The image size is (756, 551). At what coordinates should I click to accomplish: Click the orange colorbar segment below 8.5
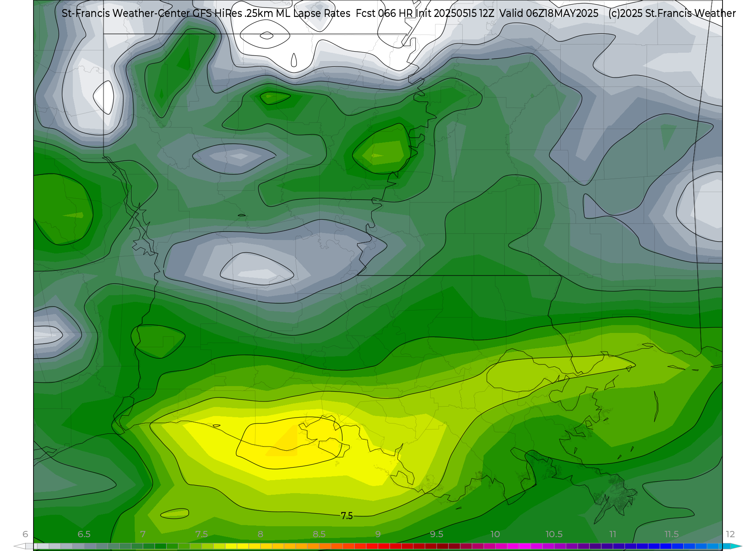click(313, 546)
